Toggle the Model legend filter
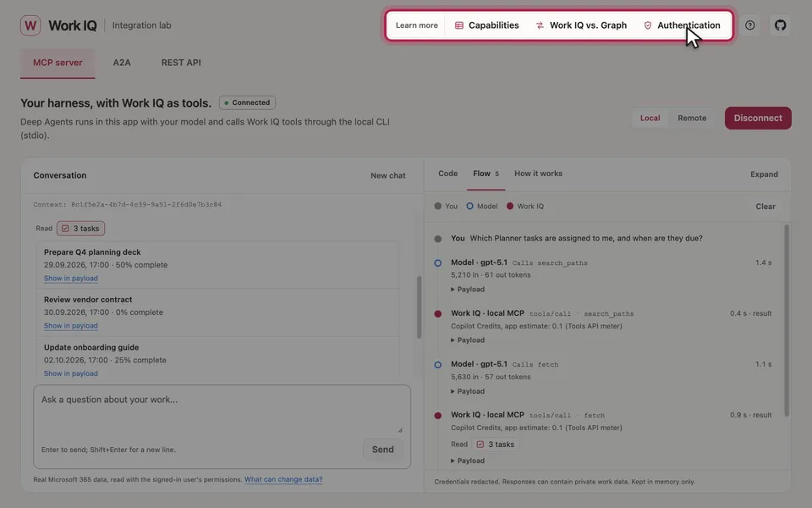812x508 pixels. click(x=482, y=207)
